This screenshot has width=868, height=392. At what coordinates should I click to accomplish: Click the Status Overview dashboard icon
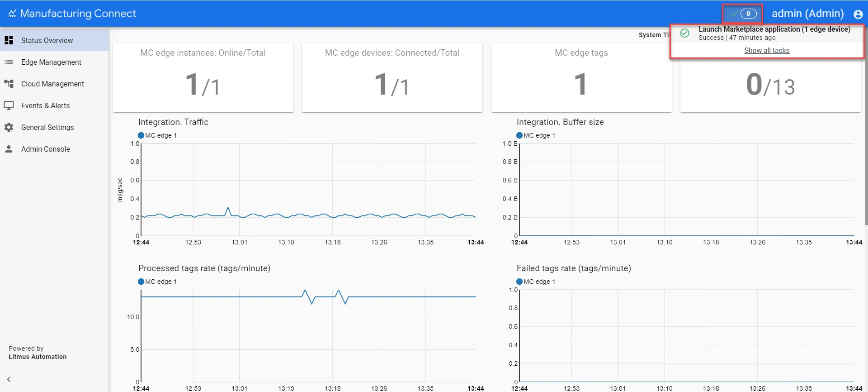9,40
